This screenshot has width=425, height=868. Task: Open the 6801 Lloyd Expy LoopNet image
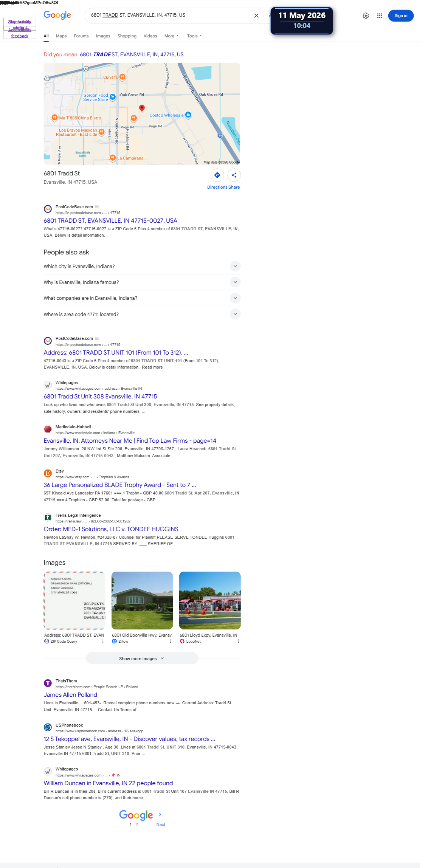pos(210,600)
